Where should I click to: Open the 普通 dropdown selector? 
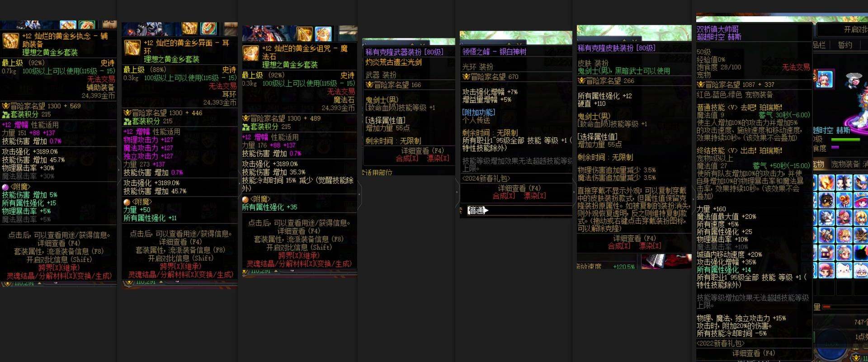click(x=478, y=210)
